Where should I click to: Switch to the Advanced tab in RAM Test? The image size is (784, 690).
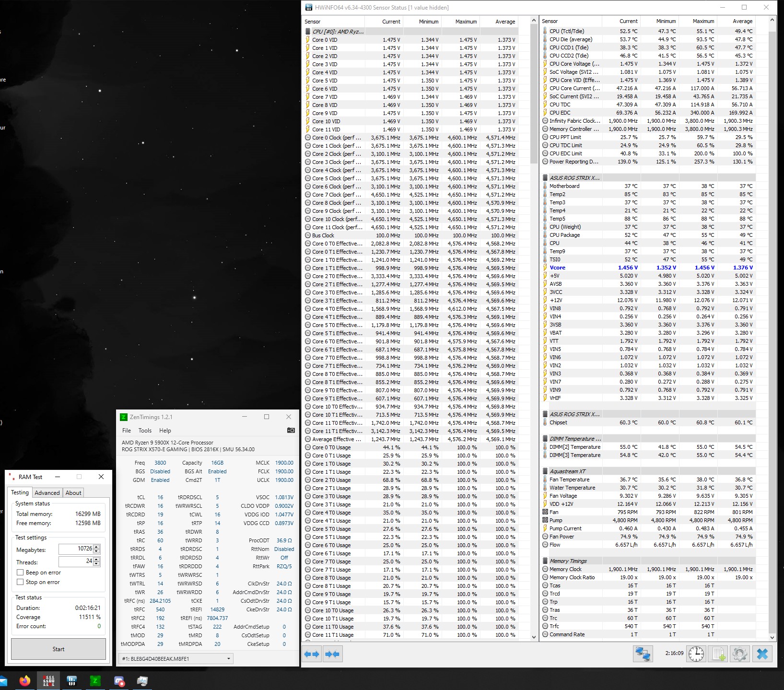(x=47, y=492)
